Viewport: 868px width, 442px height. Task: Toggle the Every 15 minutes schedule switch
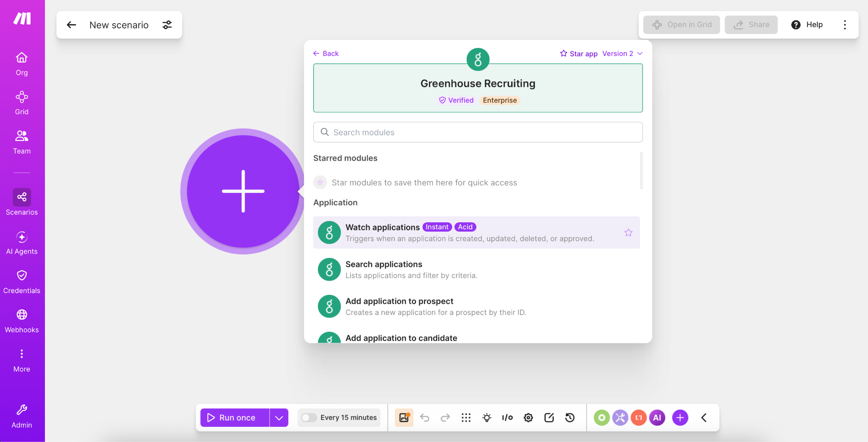(x=309, y=418)
